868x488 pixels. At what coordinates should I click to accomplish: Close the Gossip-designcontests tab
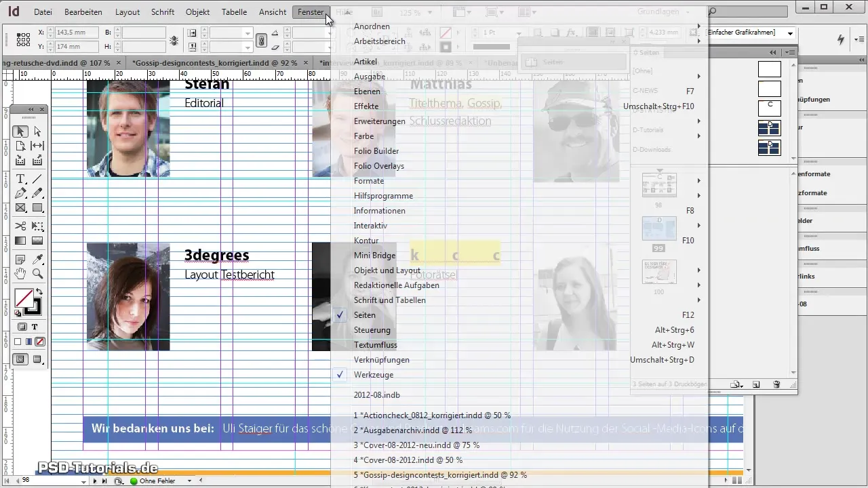tap(307, 62)
